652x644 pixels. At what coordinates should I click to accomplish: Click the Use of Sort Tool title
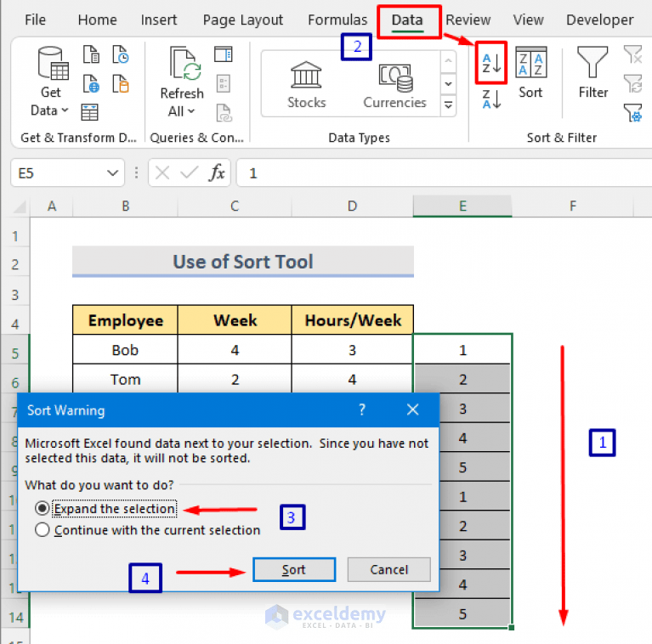pyautogui.click(x=243, y=262)
